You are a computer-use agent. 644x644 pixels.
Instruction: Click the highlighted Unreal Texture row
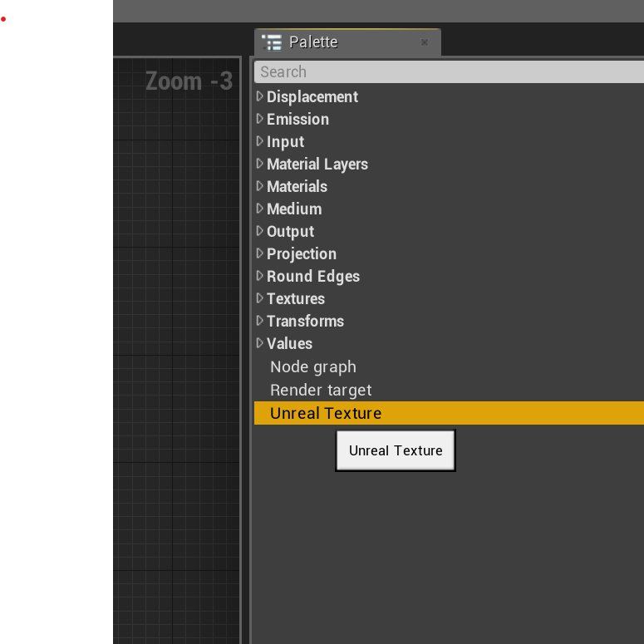[x=450, y=413]
